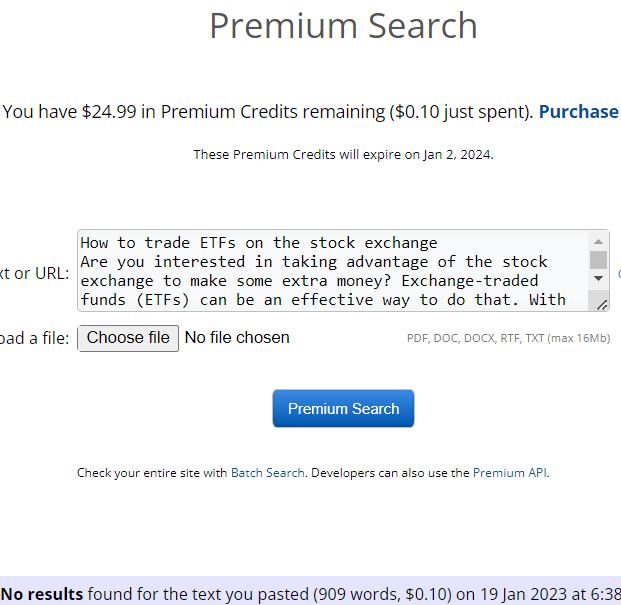Click the "How to trade ETFs" line
Screen dimensions: 621x605
[259, 243]
